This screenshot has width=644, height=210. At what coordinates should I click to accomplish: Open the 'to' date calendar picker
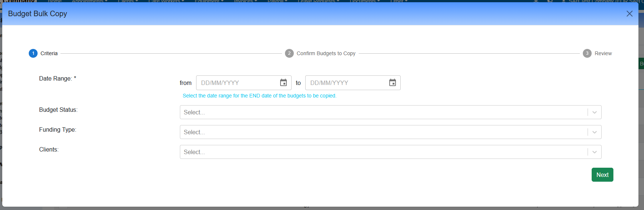[x=392, y=83]
